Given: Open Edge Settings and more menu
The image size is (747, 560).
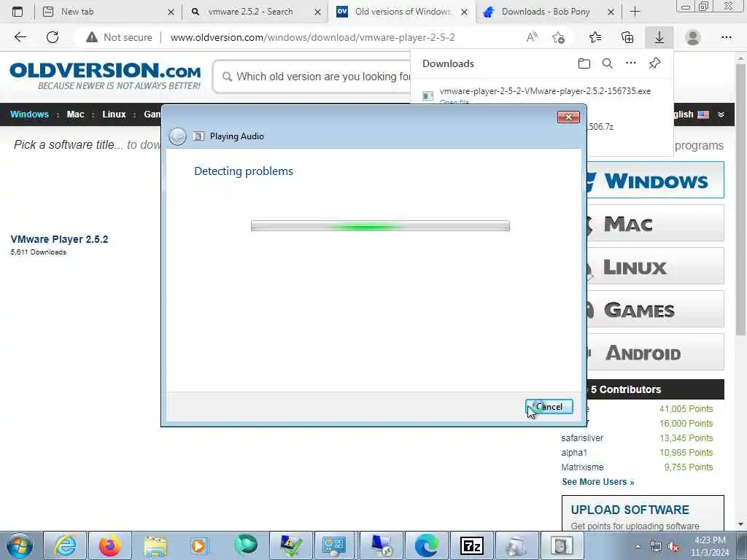Looking at the screenshot, I should tap(726, 37).
